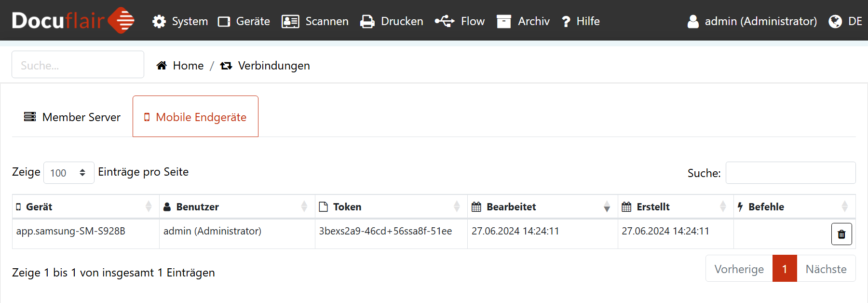Click the Geräte tablet icon

(x=224, y=21)
